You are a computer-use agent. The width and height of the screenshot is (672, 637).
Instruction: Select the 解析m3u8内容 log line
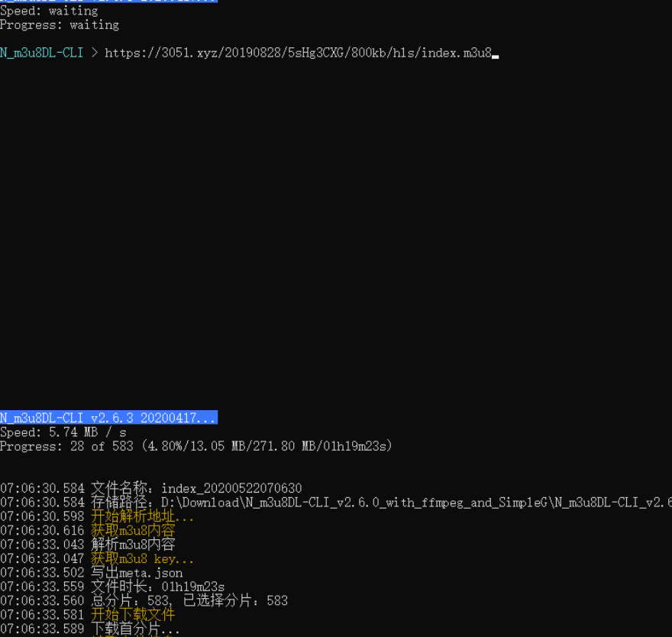pyautogui.click(x=134, y=544)
